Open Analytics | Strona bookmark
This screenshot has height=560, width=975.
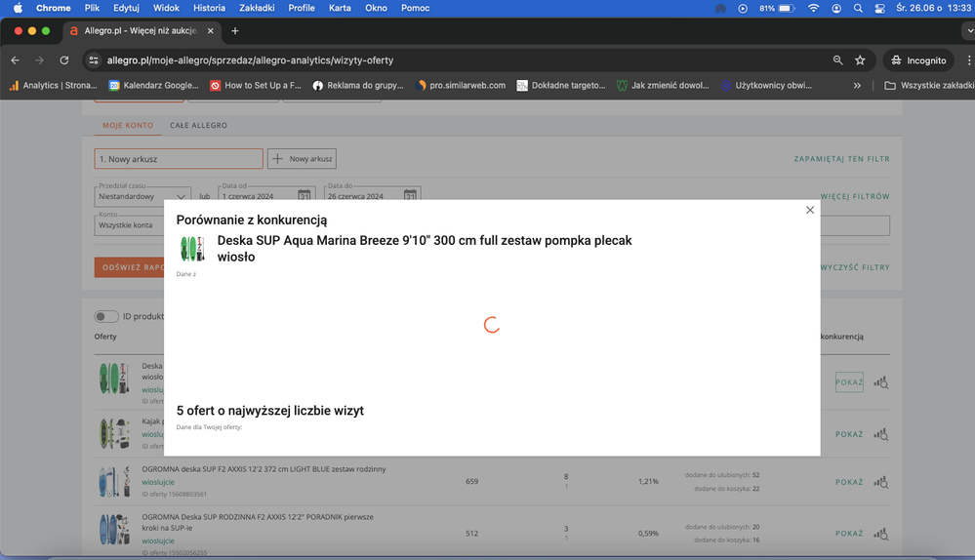(x=54, y=86)
